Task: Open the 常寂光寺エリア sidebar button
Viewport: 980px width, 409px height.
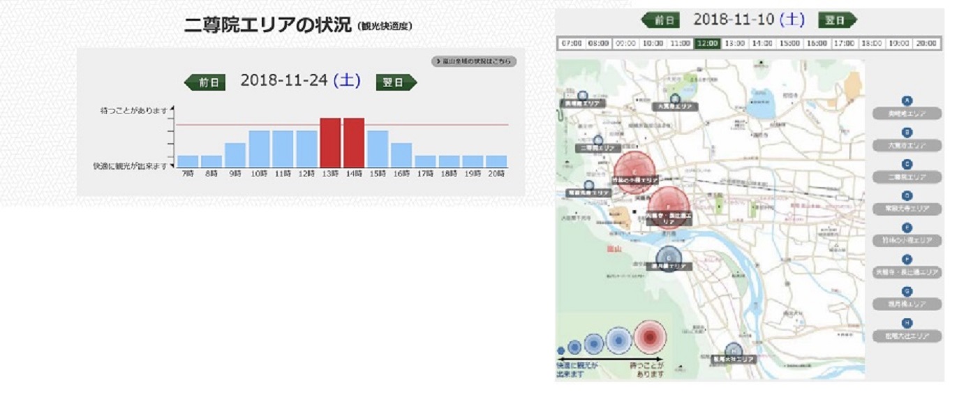Action: [x=907, y=209]
